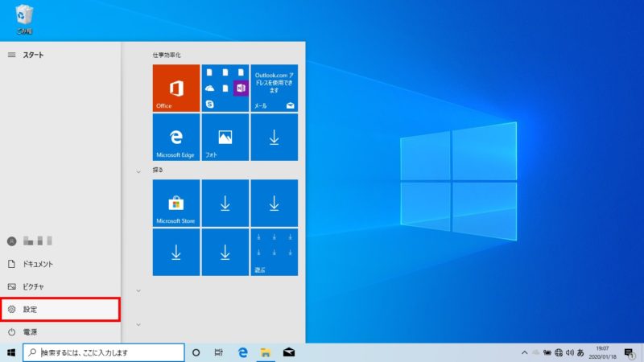Click the taskbar search box

coord(104,352)
